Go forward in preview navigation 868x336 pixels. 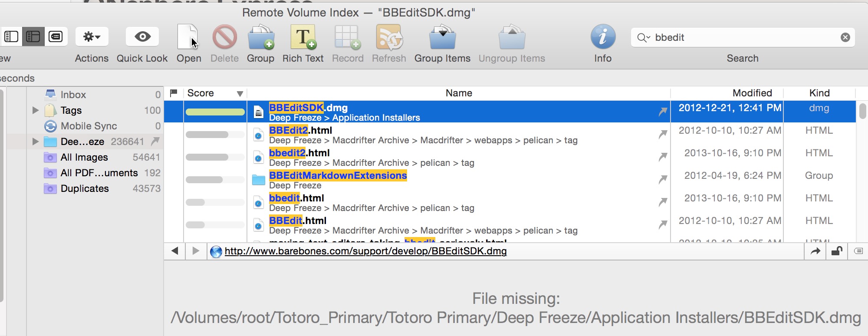click(196, 251)
